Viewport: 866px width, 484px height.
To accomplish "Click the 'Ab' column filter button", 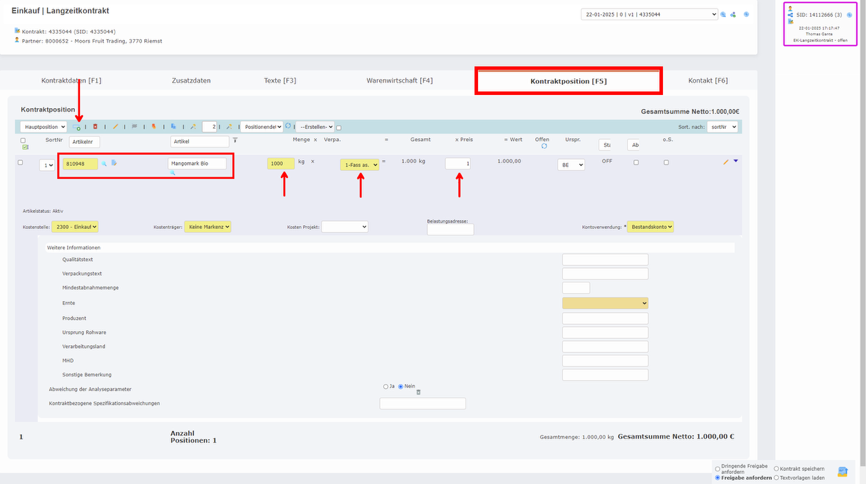I will pyautogui.click(x=634, y=145).
